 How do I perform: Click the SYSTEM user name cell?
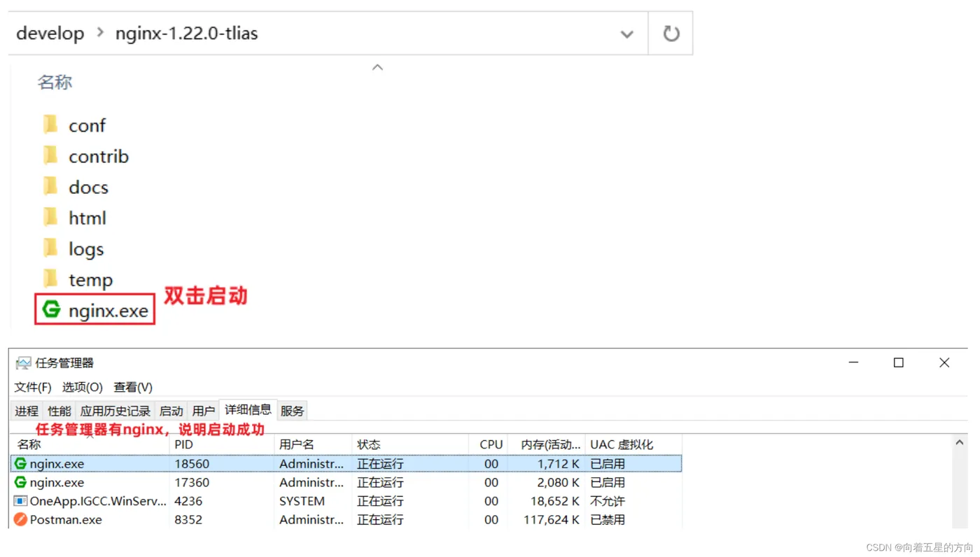(302, 501)
